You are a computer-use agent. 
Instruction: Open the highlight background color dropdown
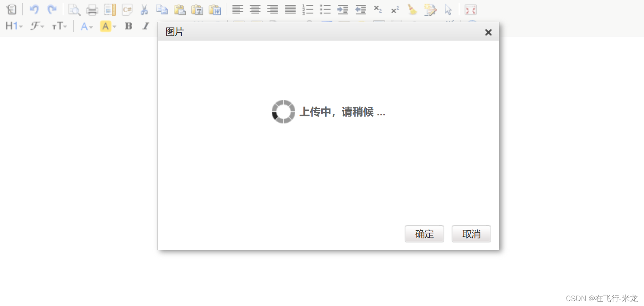tap(108, 26)
